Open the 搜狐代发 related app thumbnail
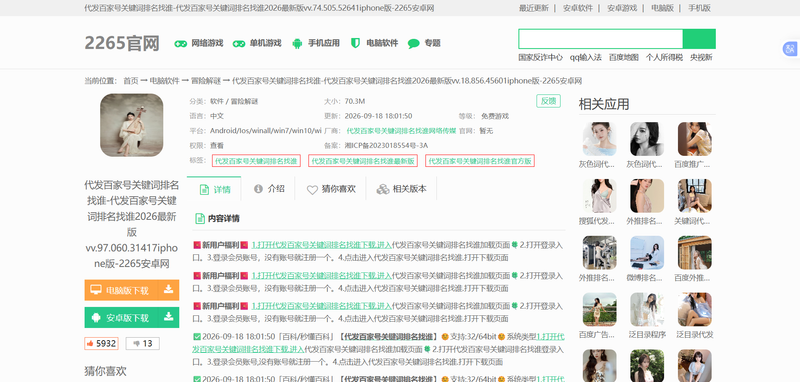Viewport: 800px width, 382px height. 599,196
